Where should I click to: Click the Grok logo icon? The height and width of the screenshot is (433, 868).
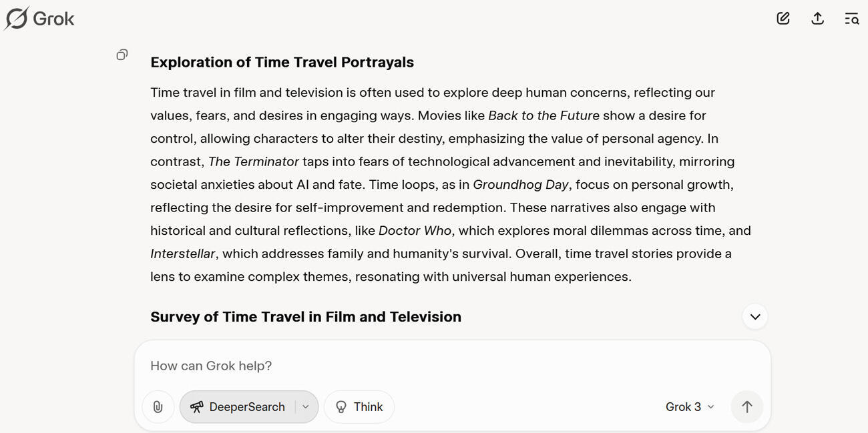(x=16, y=18)
